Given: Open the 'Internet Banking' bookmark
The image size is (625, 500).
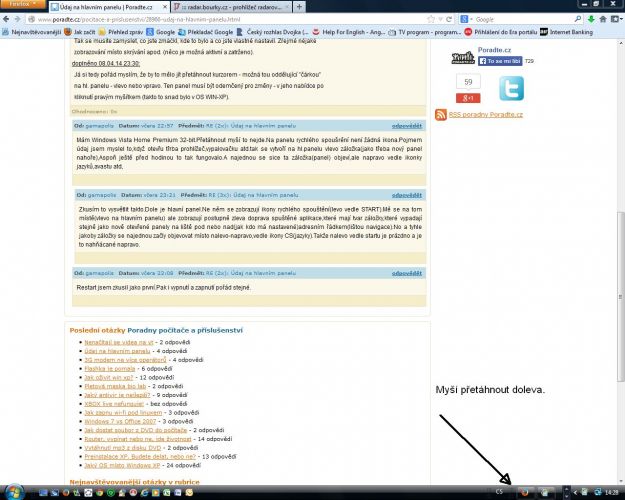Looking at the screenshot, I should tap(567, 32).
